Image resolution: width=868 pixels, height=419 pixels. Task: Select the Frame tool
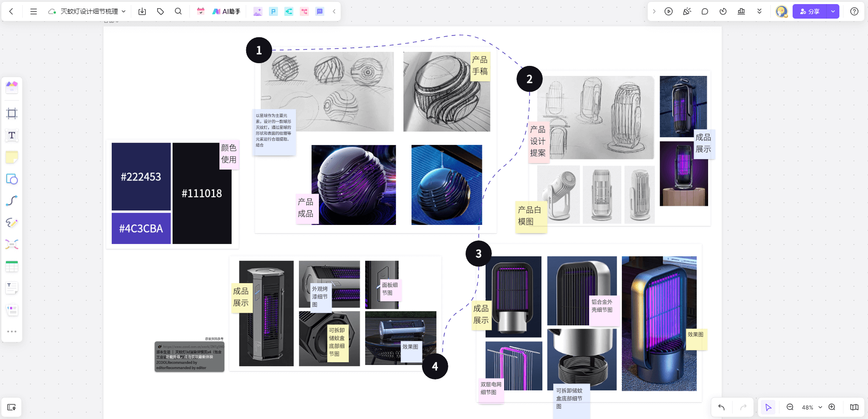(12, 113)
